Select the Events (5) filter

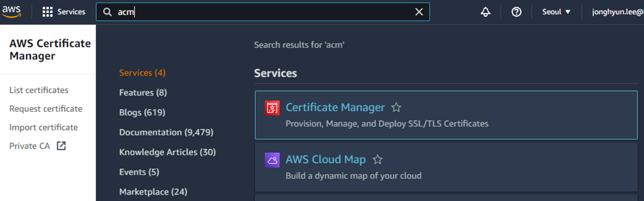pos(139,172)
